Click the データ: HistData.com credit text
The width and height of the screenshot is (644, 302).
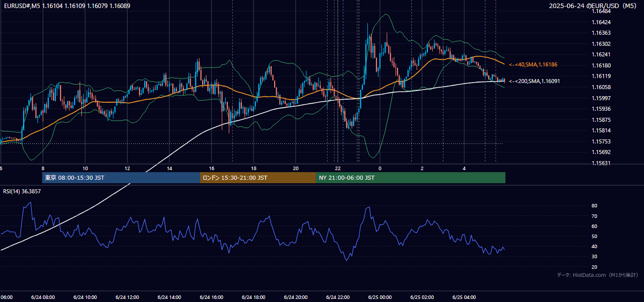point(597,275)
